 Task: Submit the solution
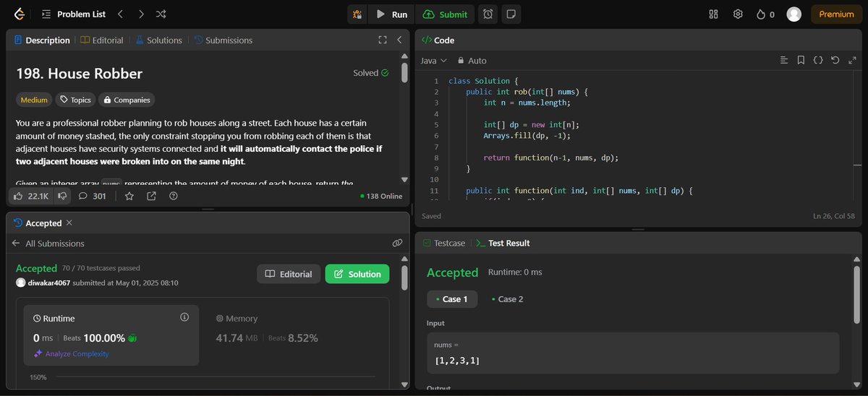(445, 14)
